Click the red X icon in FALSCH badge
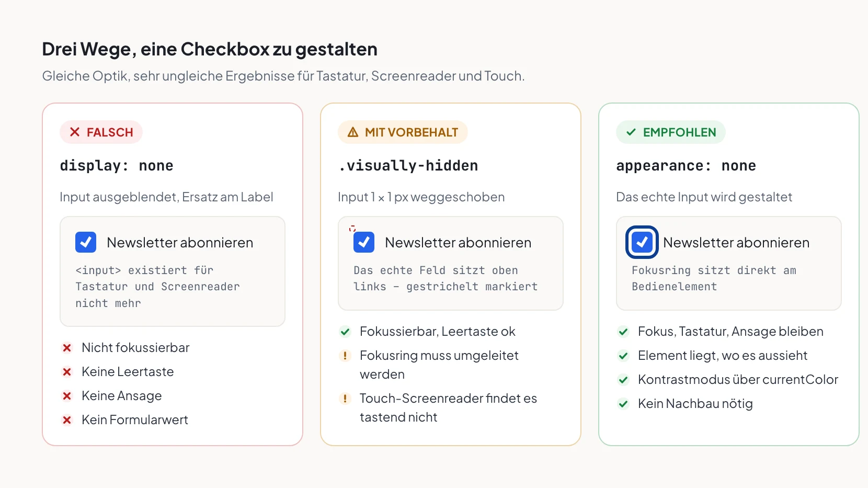This screenshot has height=488, width=868. point(75,132)
